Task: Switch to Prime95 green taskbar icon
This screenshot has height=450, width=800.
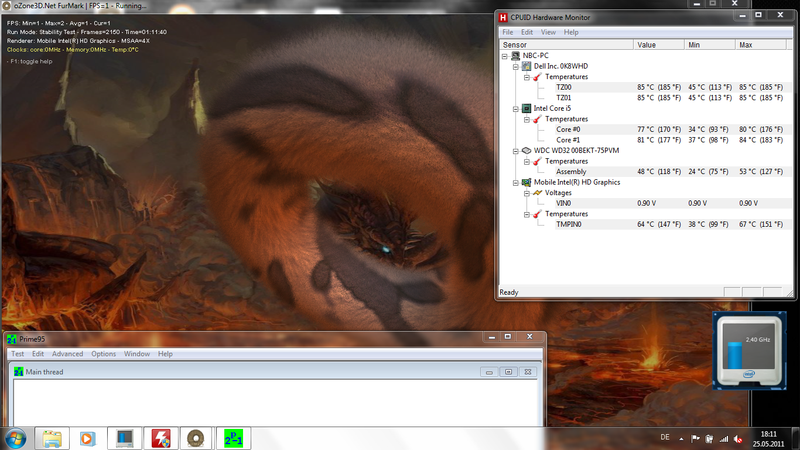Action: click(x=233, y=438)
